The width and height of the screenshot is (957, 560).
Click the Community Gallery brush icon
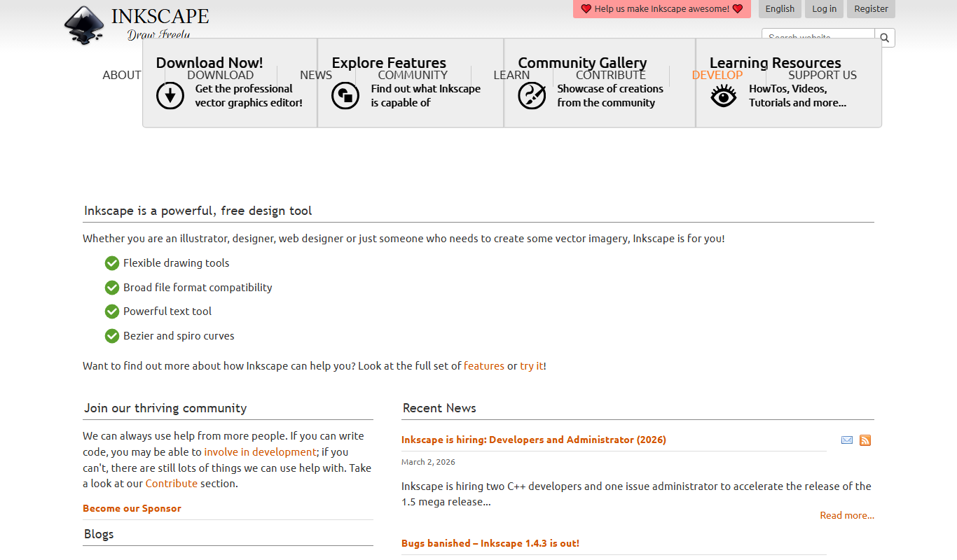532,96
